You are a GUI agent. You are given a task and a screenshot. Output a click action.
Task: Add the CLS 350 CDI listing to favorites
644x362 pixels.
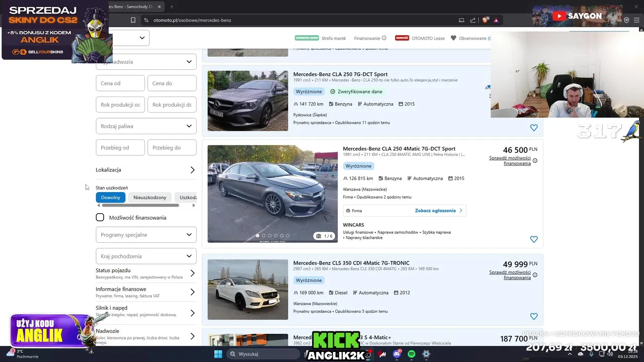(x=534, y=316)
